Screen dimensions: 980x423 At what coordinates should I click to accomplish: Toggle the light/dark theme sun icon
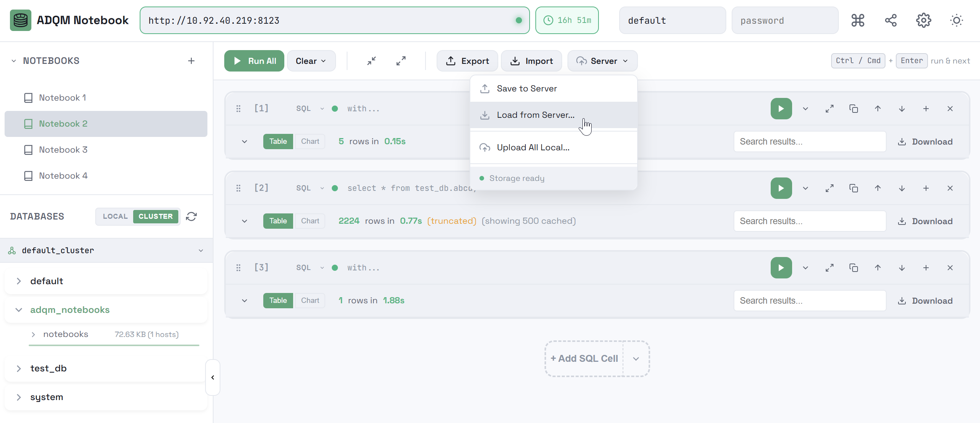pos(956,20)
